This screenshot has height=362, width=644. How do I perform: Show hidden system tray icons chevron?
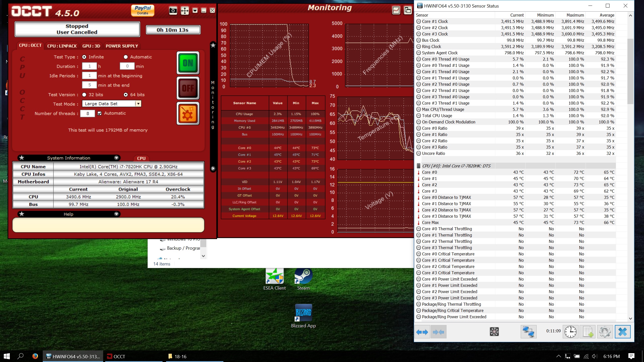pos(558,356)
